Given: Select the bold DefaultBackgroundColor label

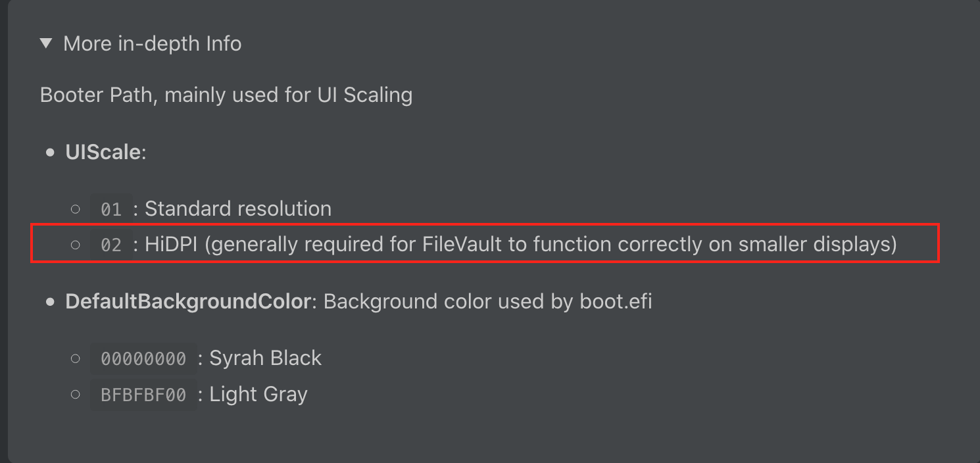Looking at the screenshot, I should [x=187, y=302].
